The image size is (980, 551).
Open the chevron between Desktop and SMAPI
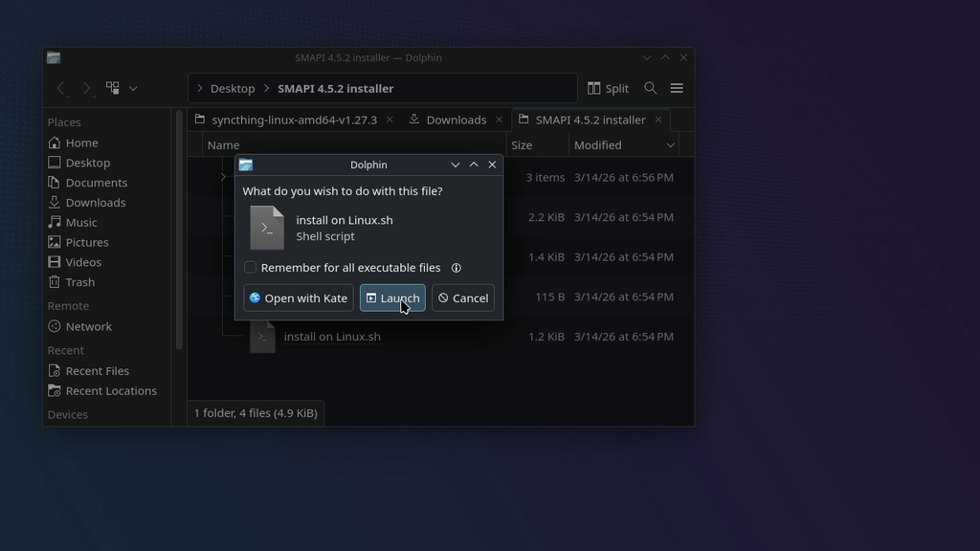pyautogui.click(x=266, y=88)
